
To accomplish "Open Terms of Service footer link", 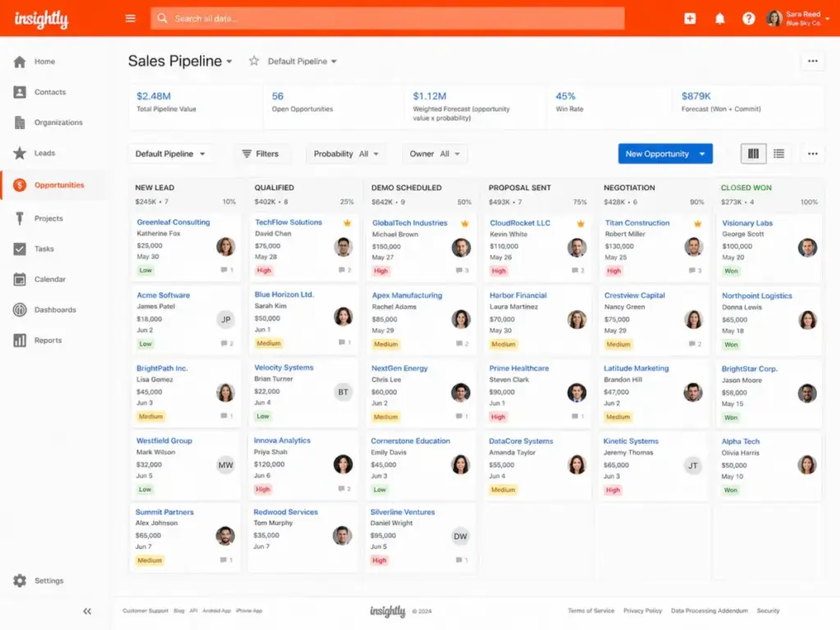I will pyautogui.click(x=591, y=610).
